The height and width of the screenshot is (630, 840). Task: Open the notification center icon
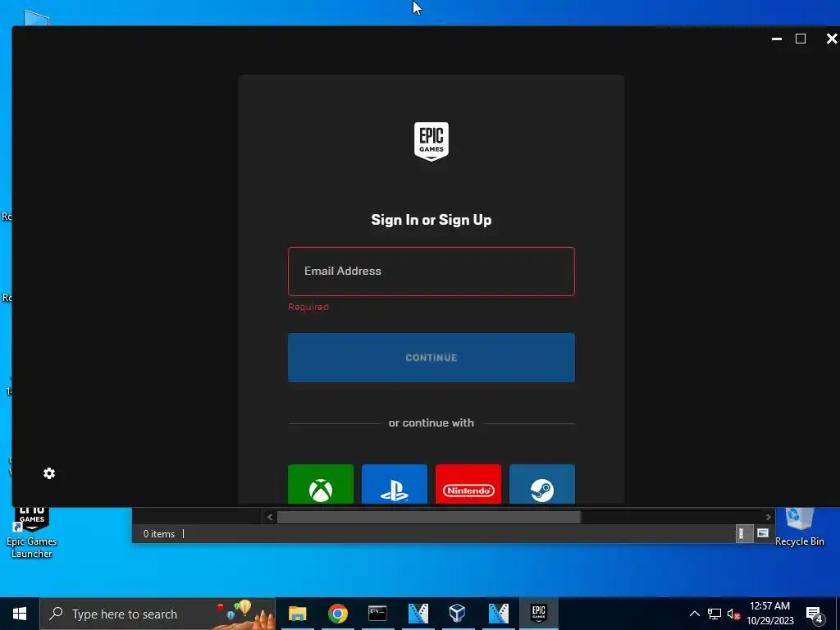tap(815, 614)
